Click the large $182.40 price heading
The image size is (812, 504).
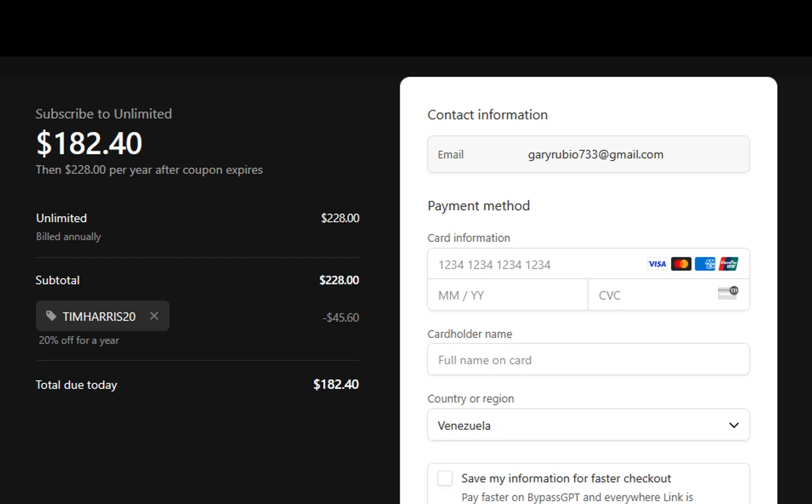click(x=89, y=143)
